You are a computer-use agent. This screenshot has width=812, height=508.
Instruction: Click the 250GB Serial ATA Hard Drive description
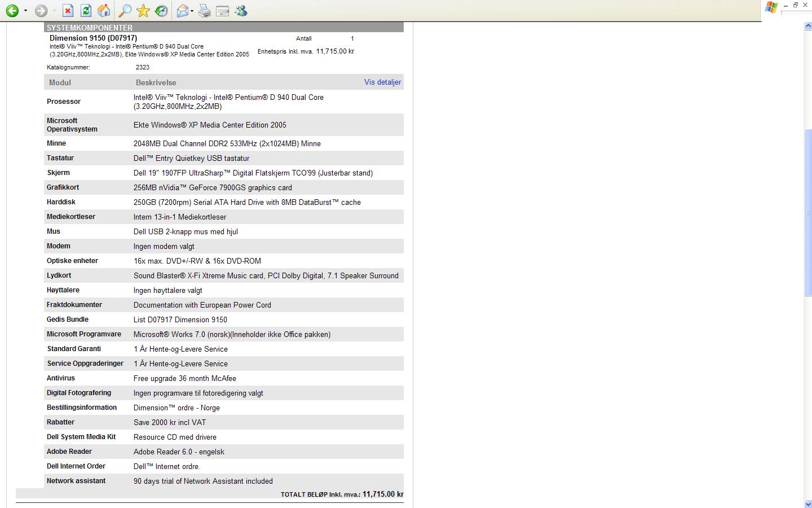coord(247,202)
